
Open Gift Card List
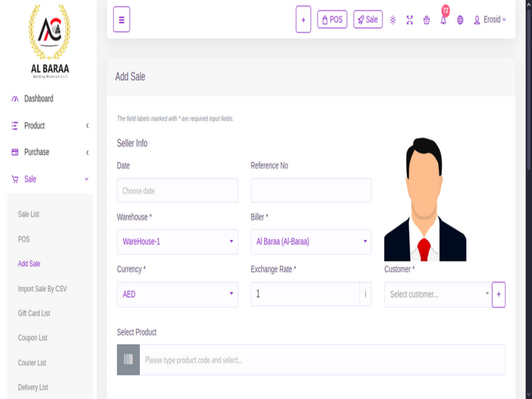tap(34, 313)
